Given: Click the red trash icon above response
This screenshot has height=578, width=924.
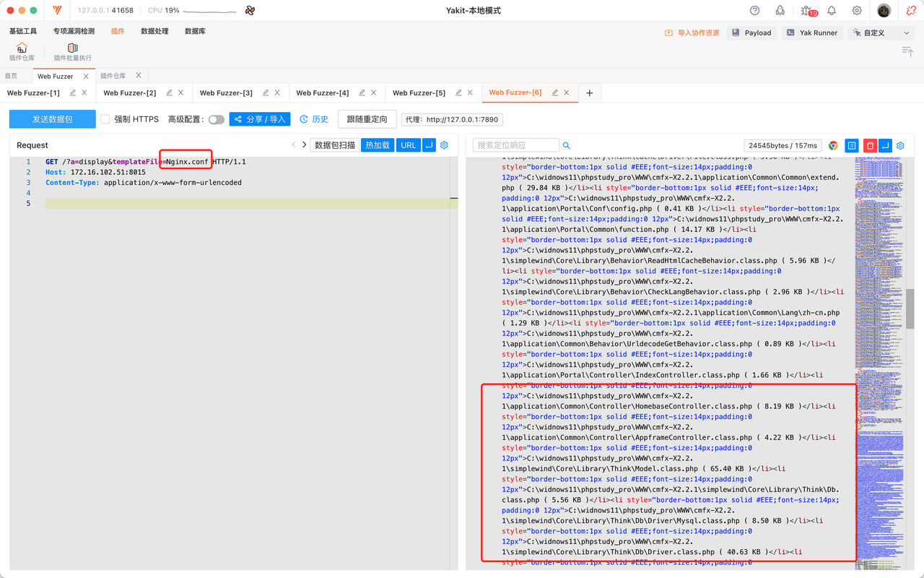Looking at the screenshot, I should [869, 145].
